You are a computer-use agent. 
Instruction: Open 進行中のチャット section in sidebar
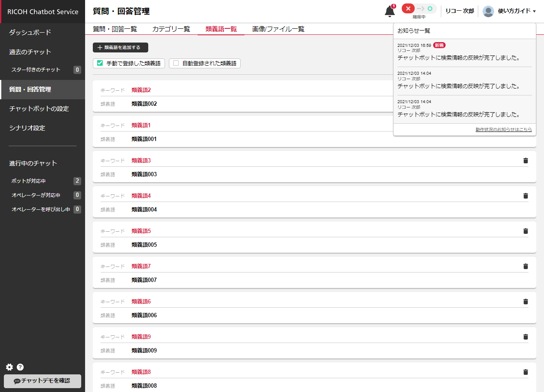tap(33, 163)
